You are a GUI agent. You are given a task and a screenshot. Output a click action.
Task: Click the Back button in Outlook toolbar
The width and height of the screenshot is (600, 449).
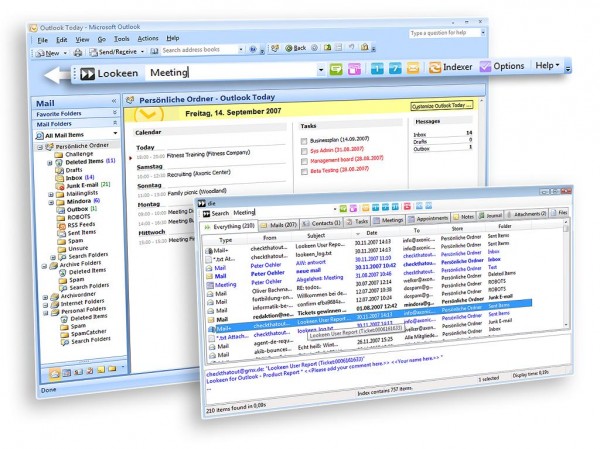point(296,48)
